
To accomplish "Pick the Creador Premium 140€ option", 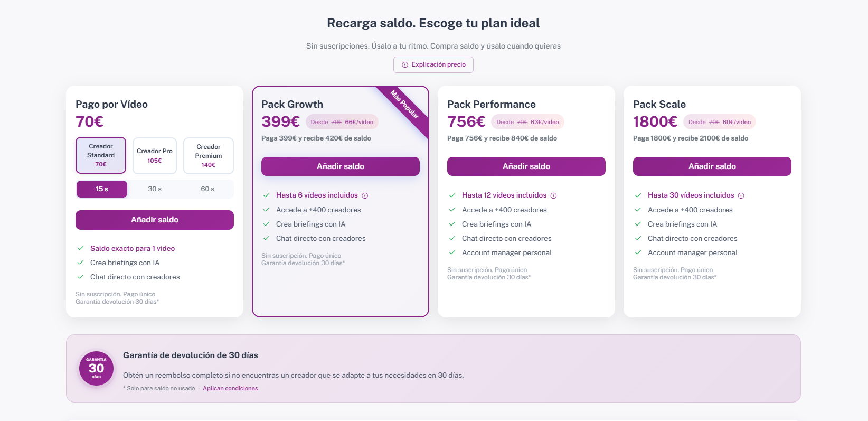I will [209, 155].
